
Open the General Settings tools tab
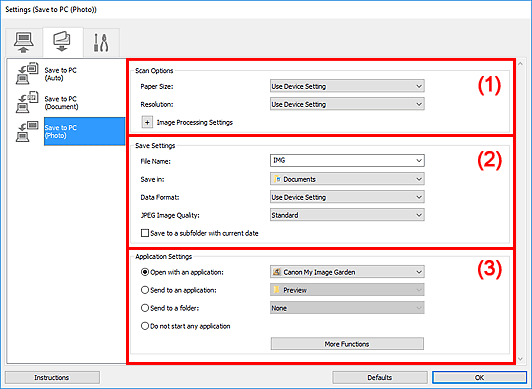pyautogui.click(x=101, y=42)
